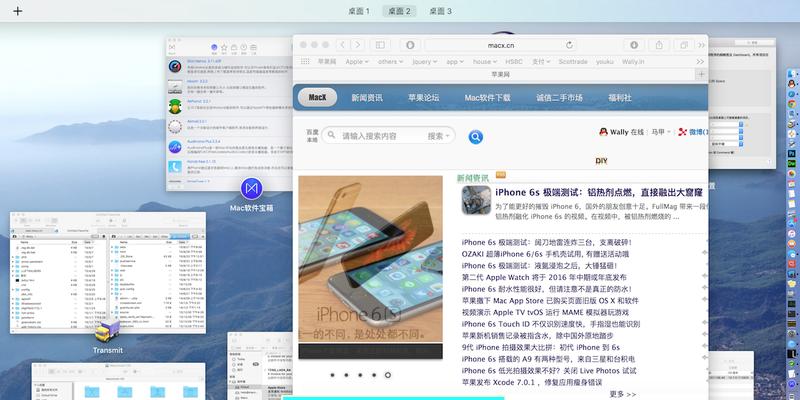800x400 pixels.
Task: Open the 苹果网 bookmark
Action: pos(327,61)
